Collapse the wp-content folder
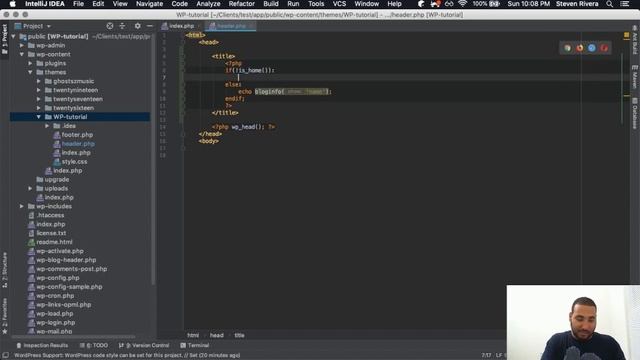640x360 pixels. point(22,54)
